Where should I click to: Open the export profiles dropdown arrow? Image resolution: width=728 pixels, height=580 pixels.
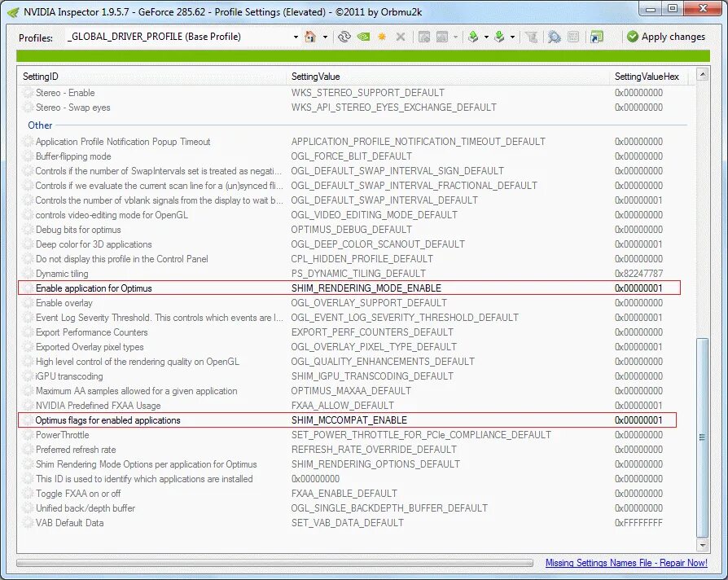(486, 37)
